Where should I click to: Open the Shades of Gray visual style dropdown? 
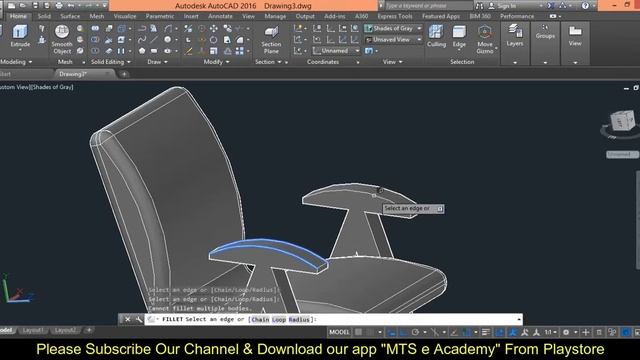[x=393, y=28]
